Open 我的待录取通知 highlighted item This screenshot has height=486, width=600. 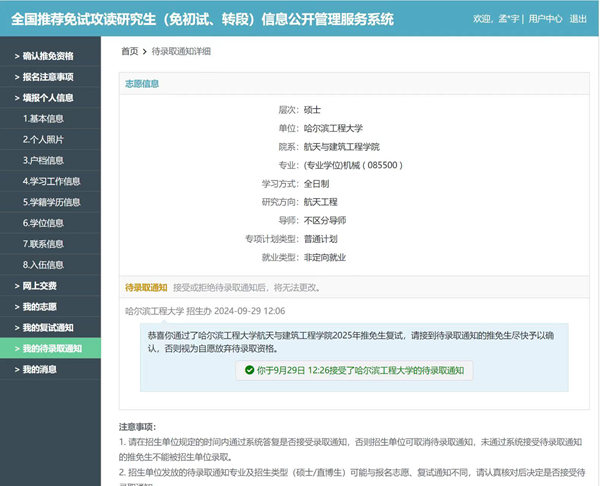coord(50,348)
